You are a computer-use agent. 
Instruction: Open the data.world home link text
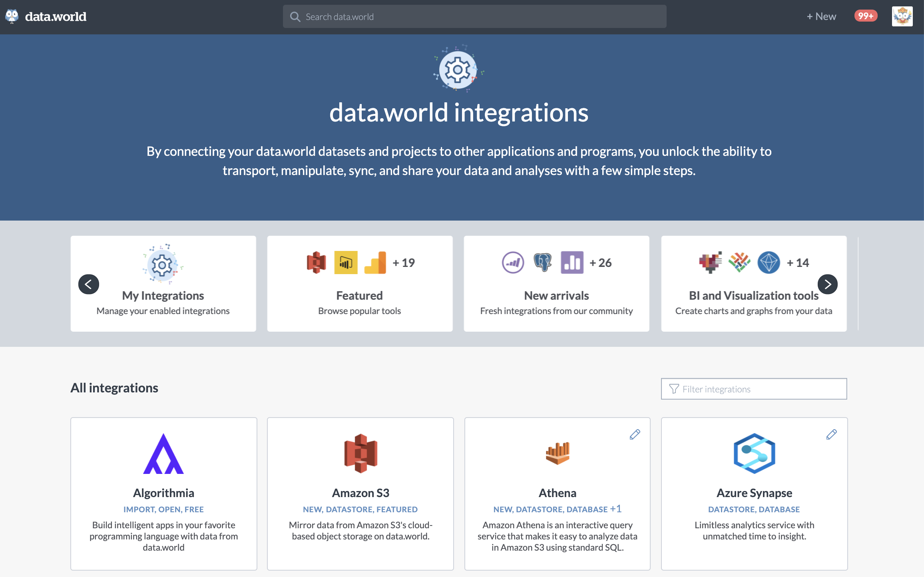[x=56, y=16]
